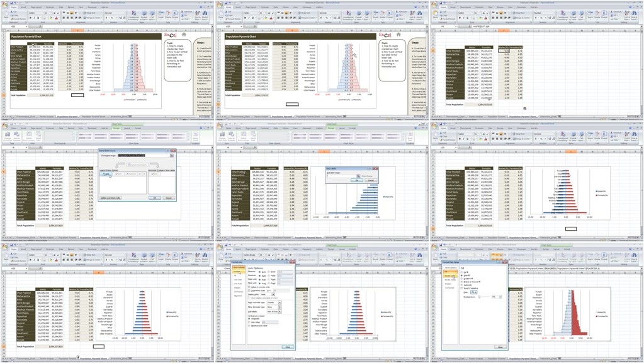Click Change Chart Type in the ribbon behind Select Data Source
Image resolution: width=644 pixels, height=363 pixels.
[x=8, y=137]
